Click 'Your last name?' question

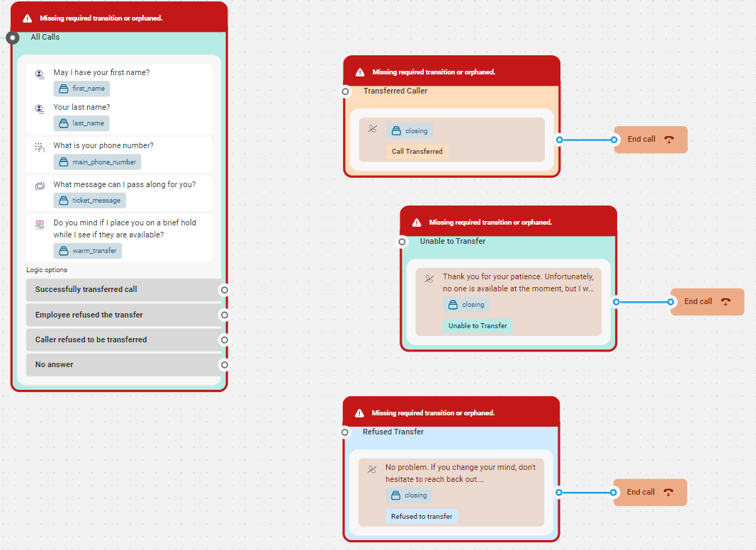[81, 107]
